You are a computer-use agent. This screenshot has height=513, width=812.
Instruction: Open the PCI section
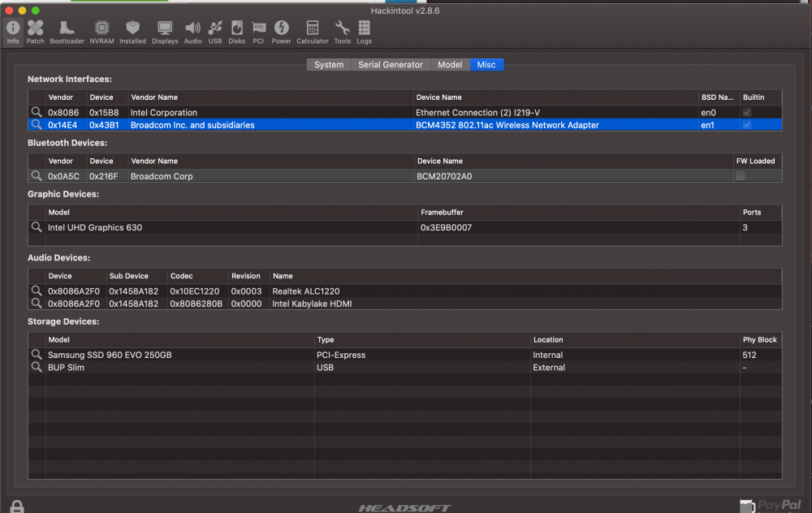[258, 32]
